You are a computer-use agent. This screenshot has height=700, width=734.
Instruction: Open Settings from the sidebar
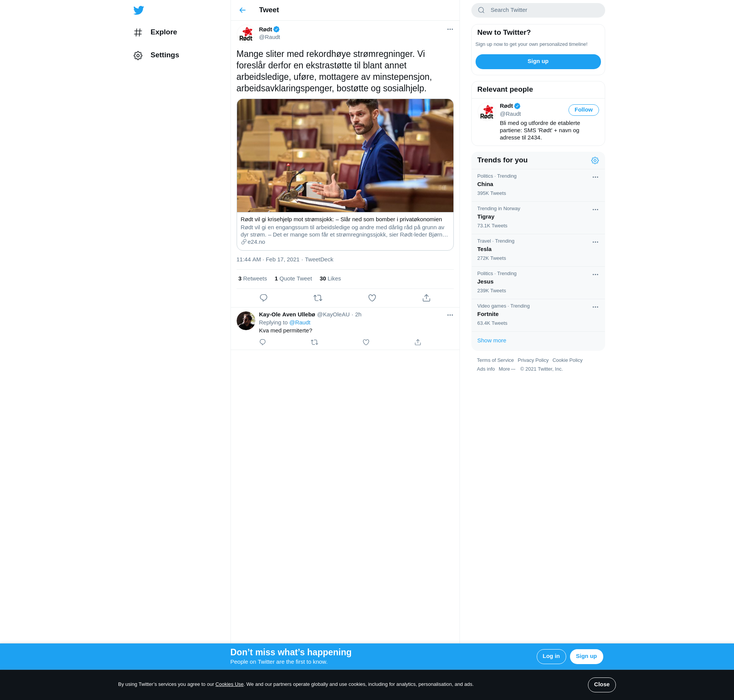pyautogui.click(x=156, y=55)
